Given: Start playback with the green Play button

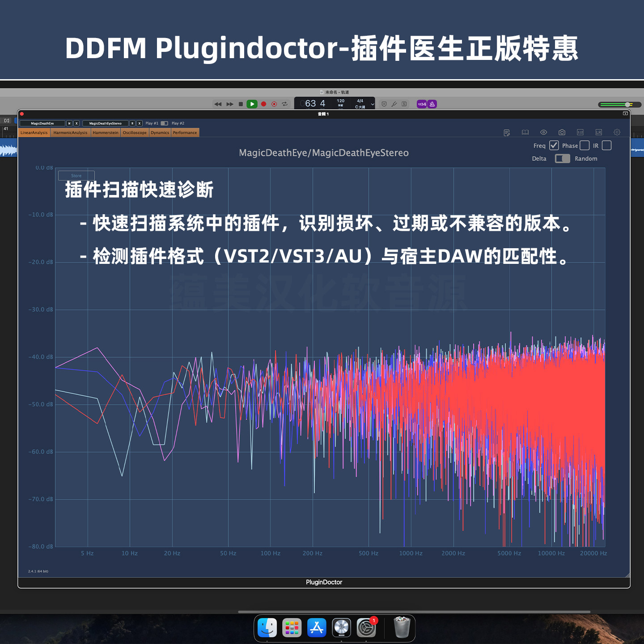Looking at the screenshot, I should (x=252, y=104).
